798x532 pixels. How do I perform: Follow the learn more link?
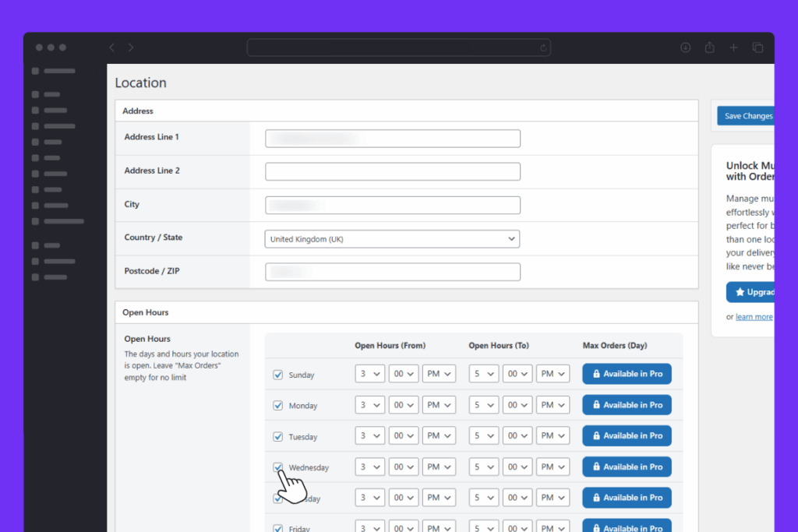click(754, 317)
